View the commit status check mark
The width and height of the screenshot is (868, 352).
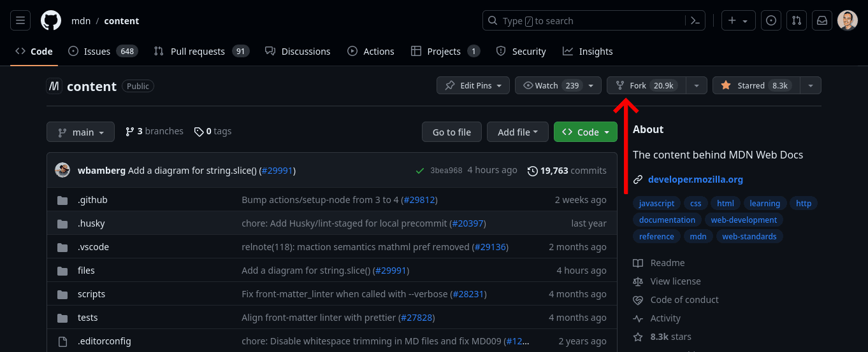pyautogui.click(x=419, y=171)
